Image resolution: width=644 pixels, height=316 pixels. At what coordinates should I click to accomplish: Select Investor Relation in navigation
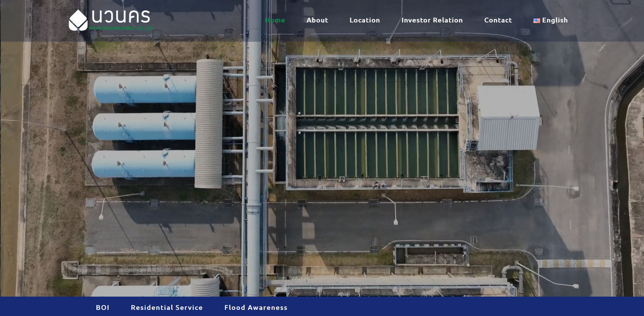432,20
